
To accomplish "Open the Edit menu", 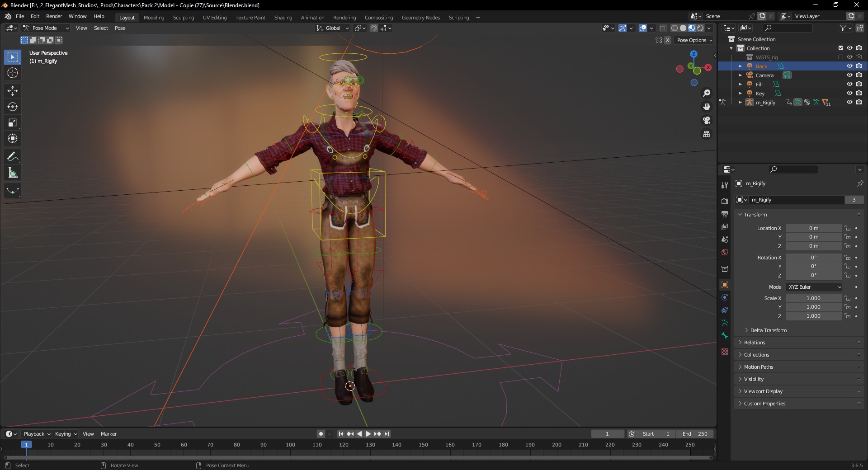I will click(x=35, y=16).
